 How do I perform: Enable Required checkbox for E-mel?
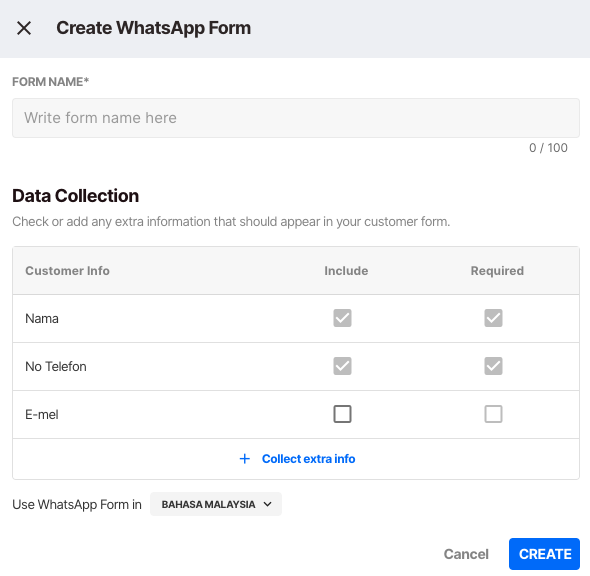pos(493,414)
